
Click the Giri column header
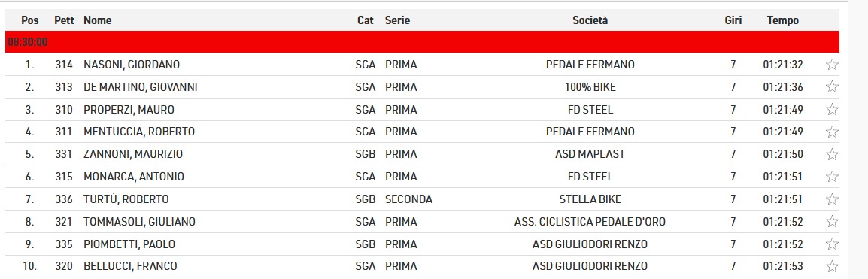[733, 20]
